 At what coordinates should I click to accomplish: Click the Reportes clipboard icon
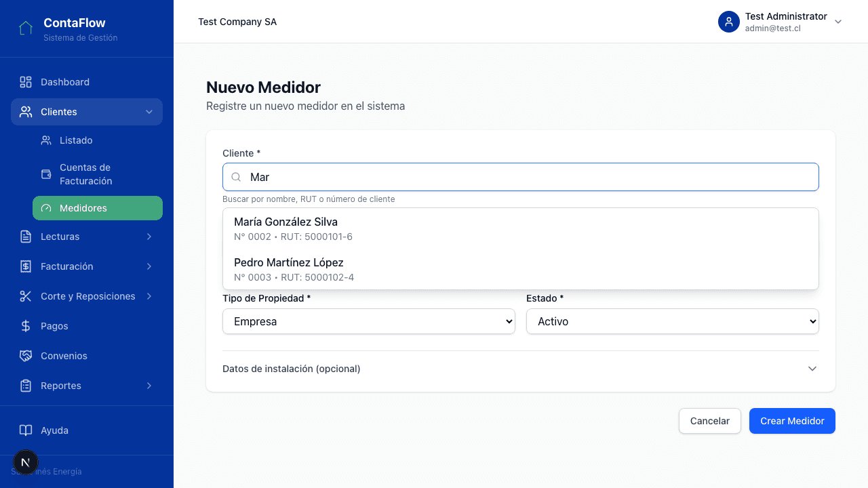pos(26,386)
